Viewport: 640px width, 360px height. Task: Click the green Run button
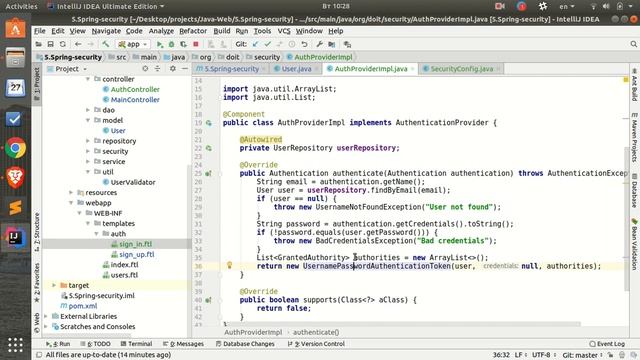click(x=160, y=44)
